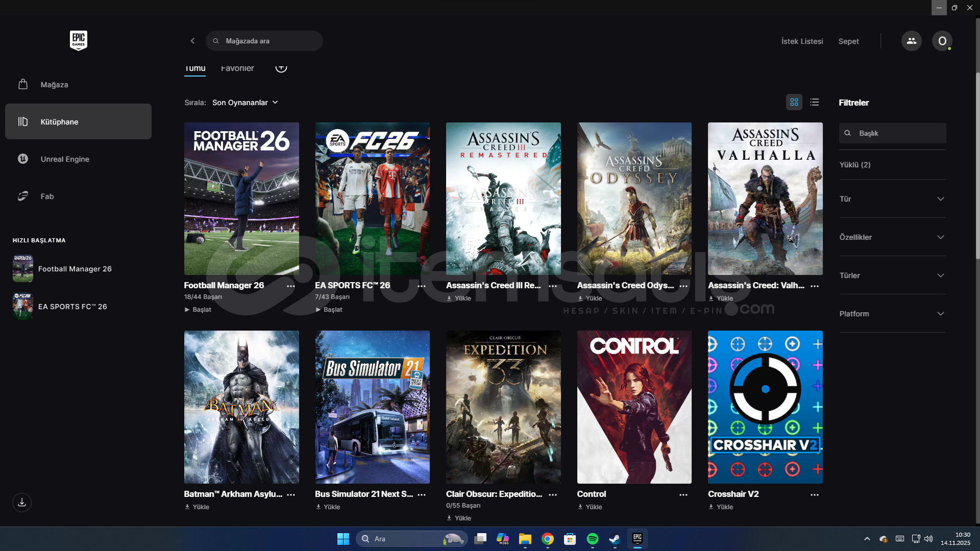
Task: Open the İstek Listesi link
Action: tap(802, 41)
